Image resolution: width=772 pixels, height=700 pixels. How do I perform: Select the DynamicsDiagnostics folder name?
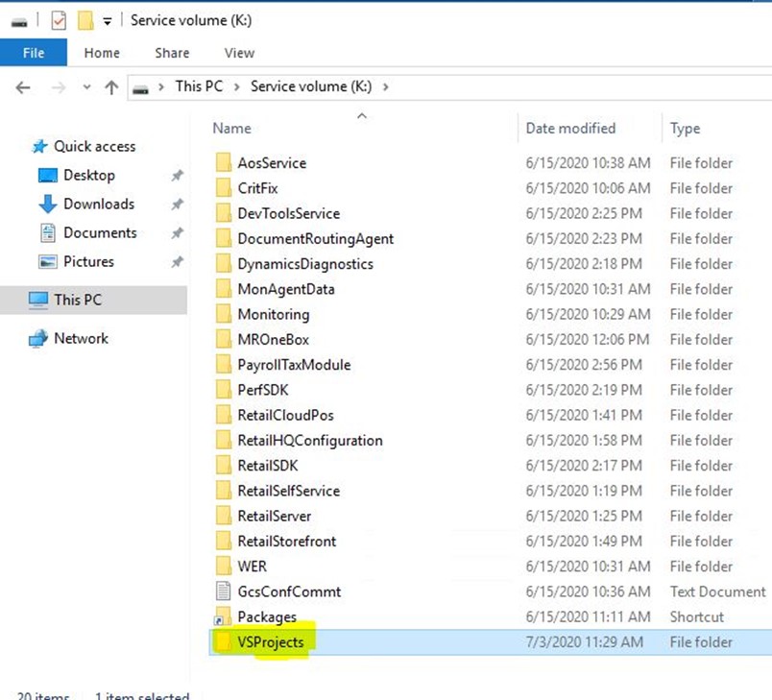[305, 264]
